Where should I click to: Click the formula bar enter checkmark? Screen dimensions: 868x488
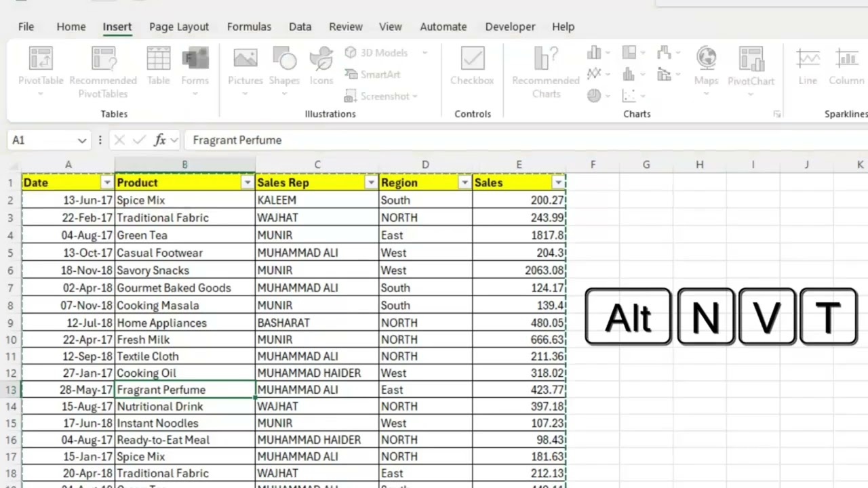pyautogui.click(x=139, y=140)
